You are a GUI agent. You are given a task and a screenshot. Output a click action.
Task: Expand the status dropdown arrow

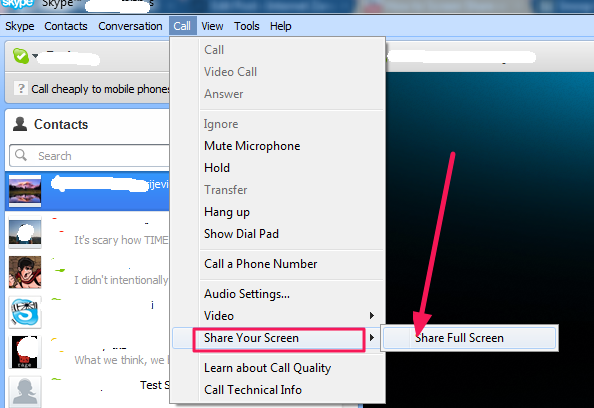pyautogui.click(x=35, y=56)
